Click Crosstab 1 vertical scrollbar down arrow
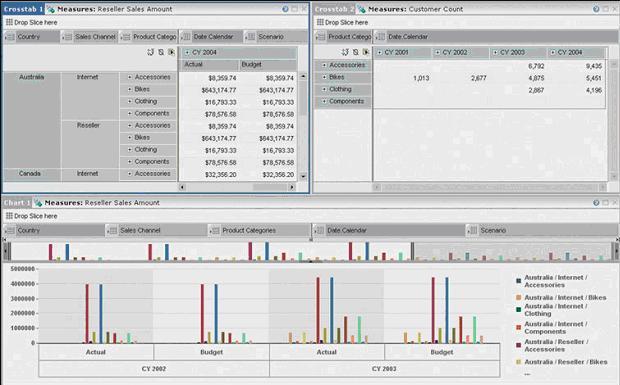Viewport: 620px width, 385px height. point(303,176)
